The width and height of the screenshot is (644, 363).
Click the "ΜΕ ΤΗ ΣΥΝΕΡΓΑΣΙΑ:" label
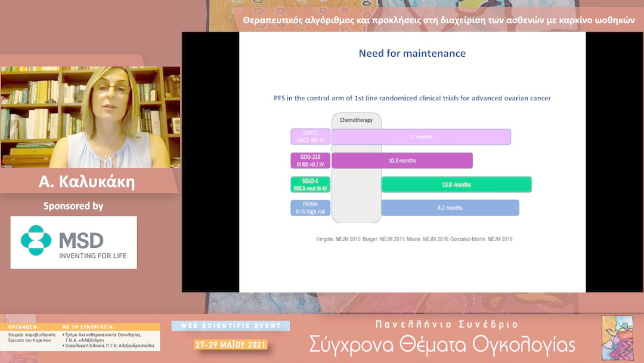click(88, 327)
